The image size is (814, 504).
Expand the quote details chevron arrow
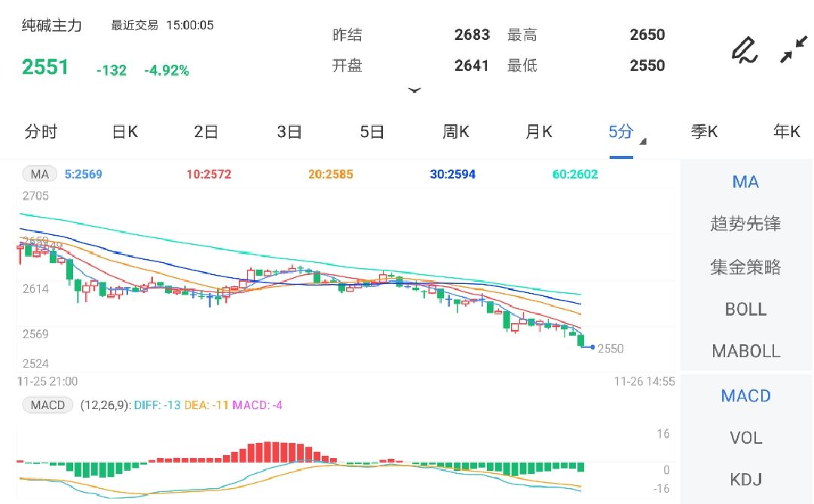coord(415,90)
